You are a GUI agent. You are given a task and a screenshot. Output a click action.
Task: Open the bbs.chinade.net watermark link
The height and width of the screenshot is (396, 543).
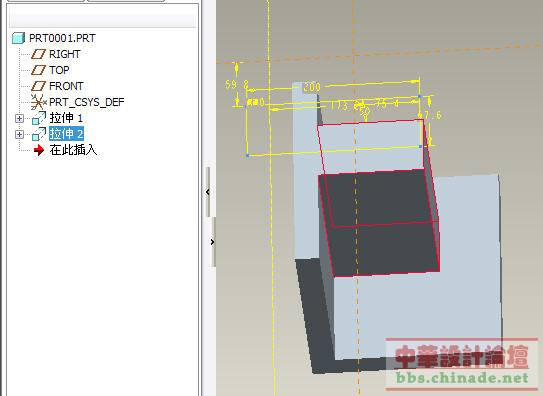point(462,378)
